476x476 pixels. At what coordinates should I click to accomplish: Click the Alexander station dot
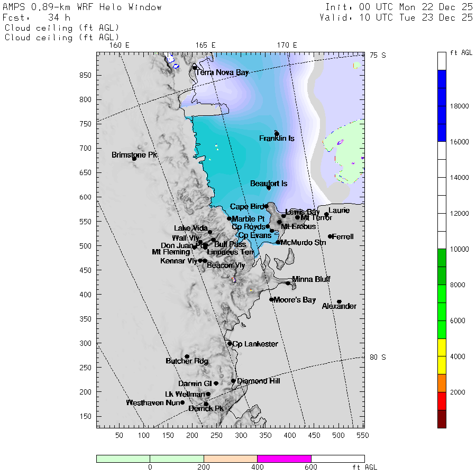point(340,302)
